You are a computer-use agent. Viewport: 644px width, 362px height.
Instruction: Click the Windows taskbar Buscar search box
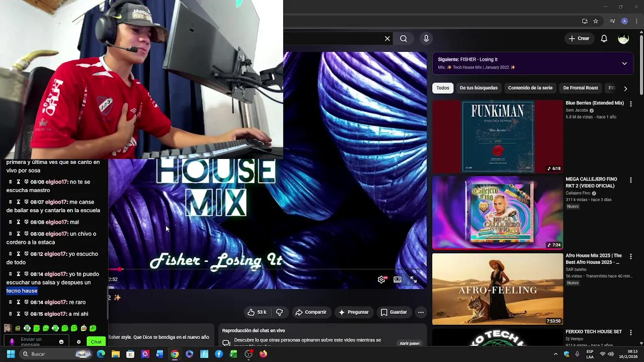[x=56, y=354]
